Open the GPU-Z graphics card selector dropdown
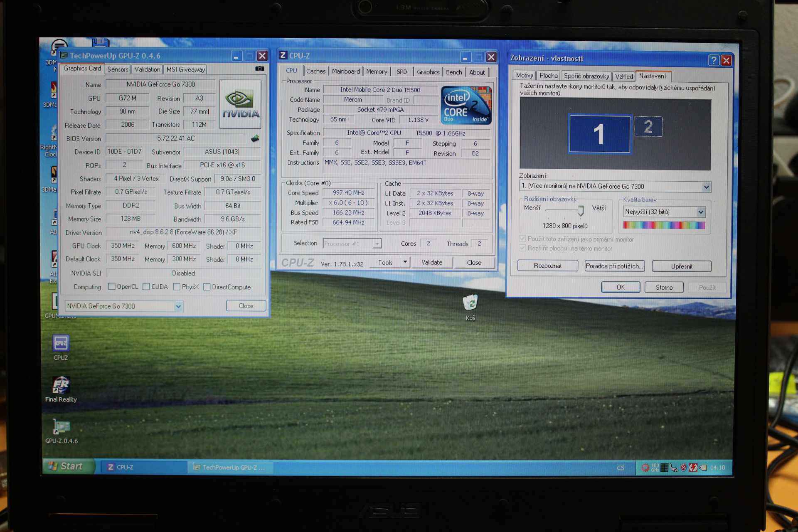Screen dimensions: 798x532 (x=178, y=306)
